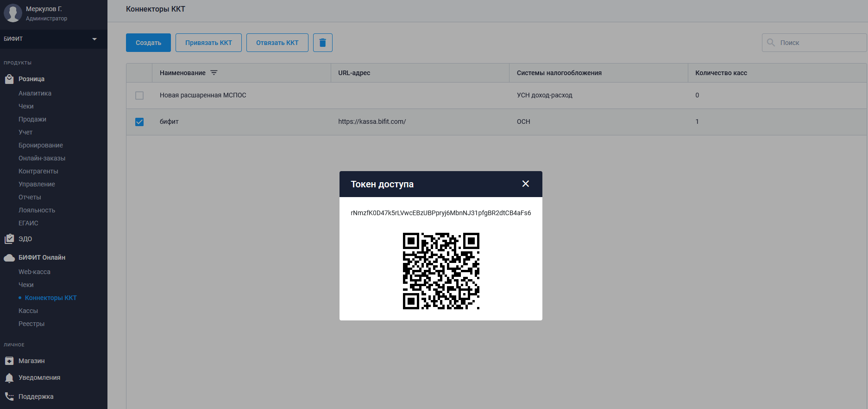The height and width of the screenshot is (409, 868).
Task: Click the БИФИТ Онлайн cloud icon
Action: 9,257
